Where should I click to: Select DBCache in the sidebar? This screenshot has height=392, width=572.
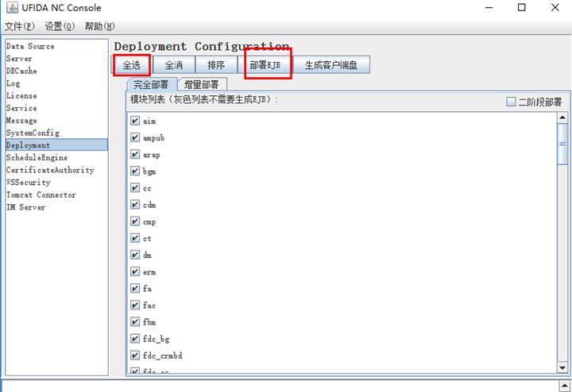[56, 71]
